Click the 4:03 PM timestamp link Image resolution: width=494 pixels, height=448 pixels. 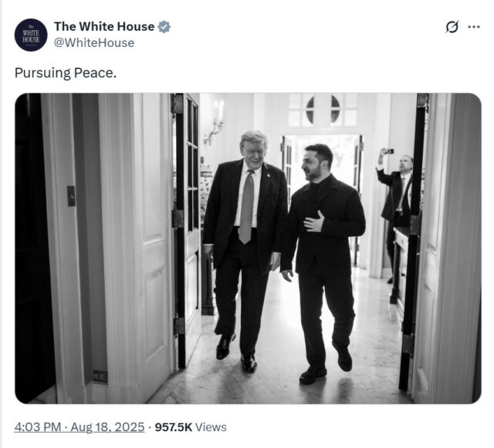[x=38, y=427]
